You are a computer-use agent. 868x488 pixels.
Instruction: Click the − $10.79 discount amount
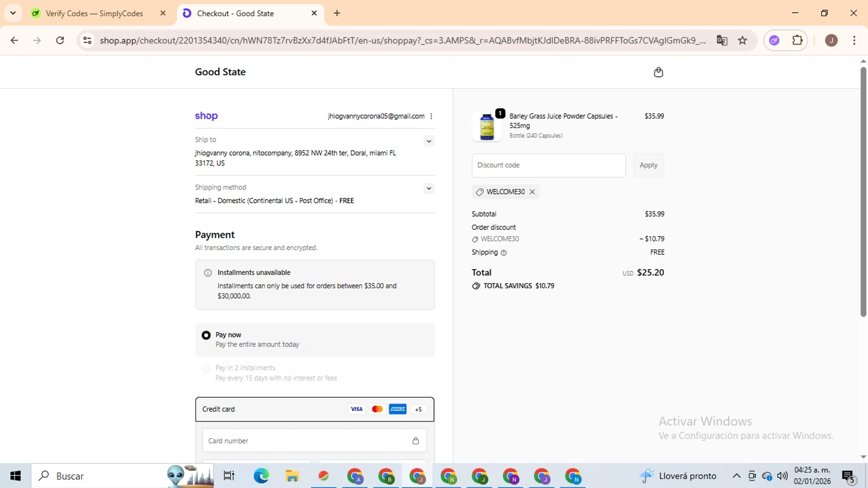click(652, 239)
